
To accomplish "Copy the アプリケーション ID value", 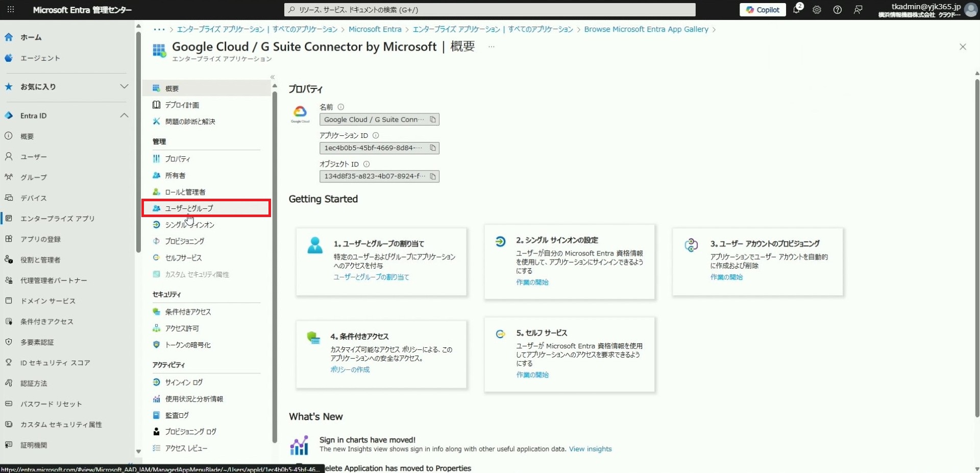I will coord(433,148).
